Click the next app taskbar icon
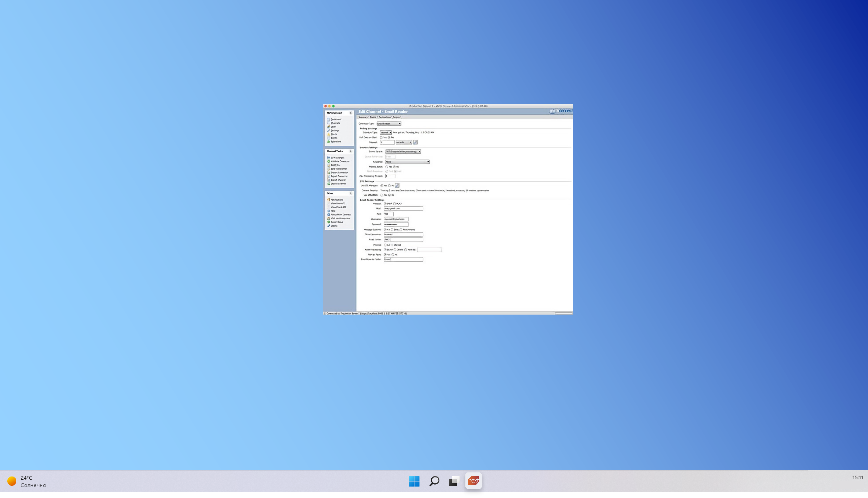Screen dimensions: 868x498 [473, 481]
